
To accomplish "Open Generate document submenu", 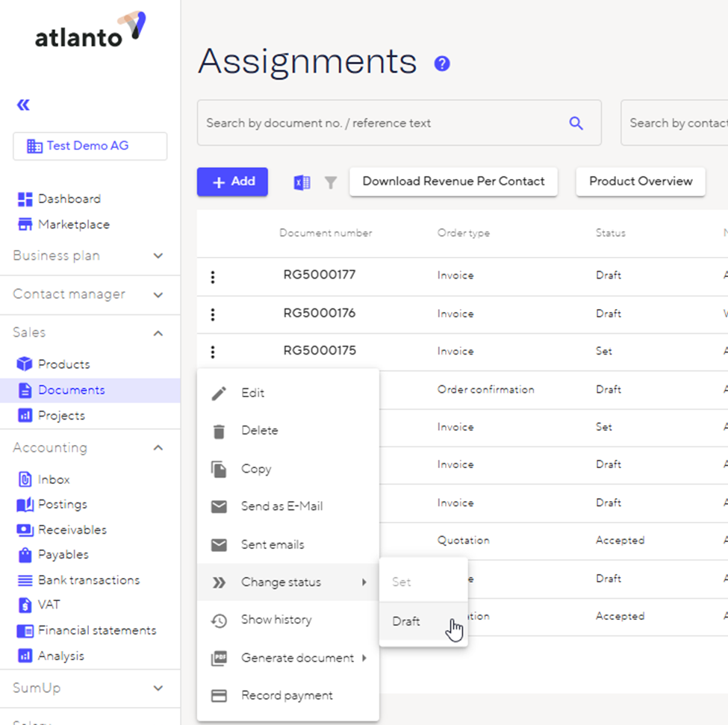I will coord(297,658).
